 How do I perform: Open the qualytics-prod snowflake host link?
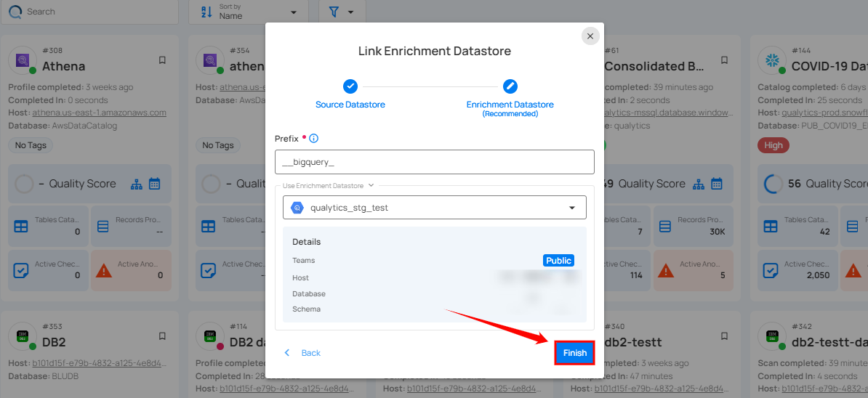coord(825,113)
